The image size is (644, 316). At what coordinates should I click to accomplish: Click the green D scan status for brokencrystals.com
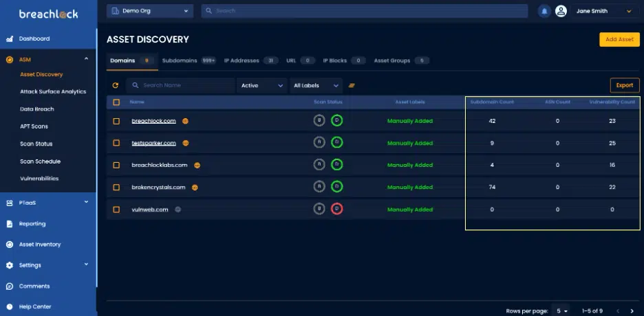pyautogui.click(x=336, y=187)
